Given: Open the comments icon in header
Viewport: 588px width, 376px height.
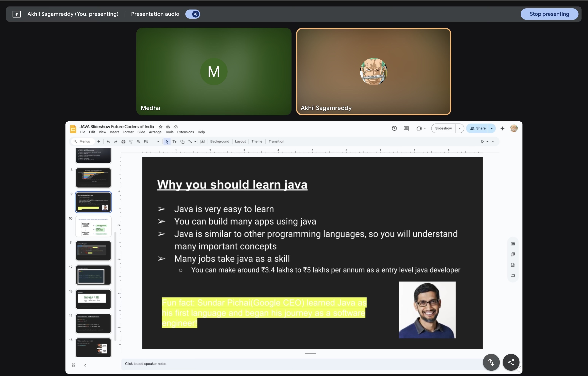Looking at the screenshot, I should click(406, 128).
